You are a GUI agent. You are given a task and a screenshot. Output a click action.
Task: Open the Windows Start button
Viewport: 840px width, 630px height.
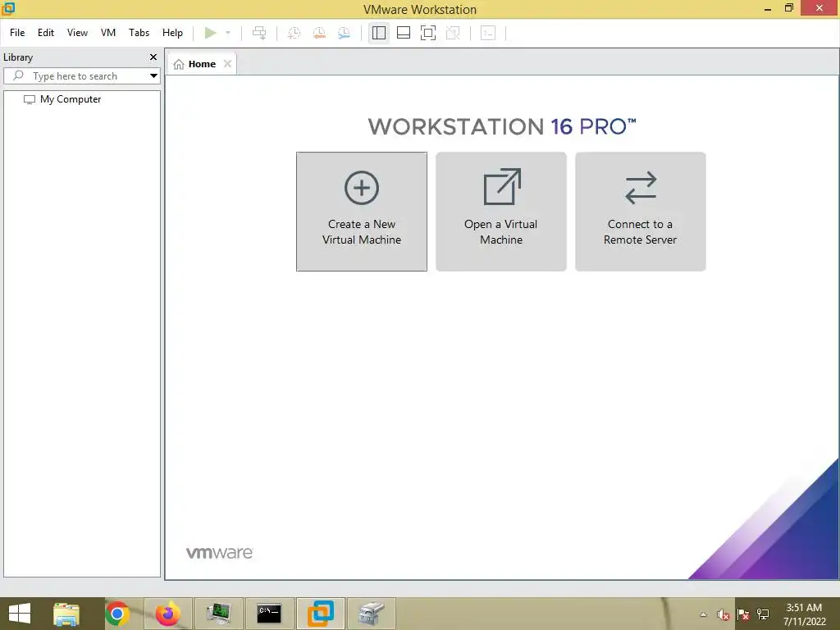pyautogui.click(x=20, y=614)
